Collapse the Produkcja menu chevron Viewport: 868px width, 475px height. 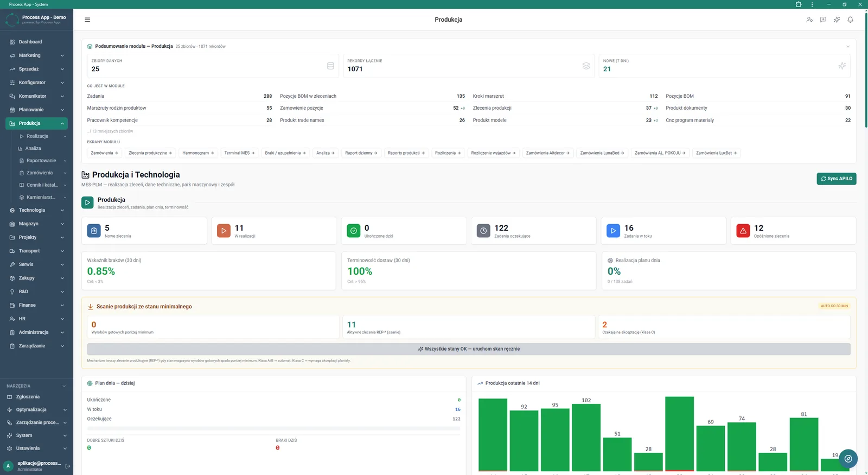[x=62, y=123]
